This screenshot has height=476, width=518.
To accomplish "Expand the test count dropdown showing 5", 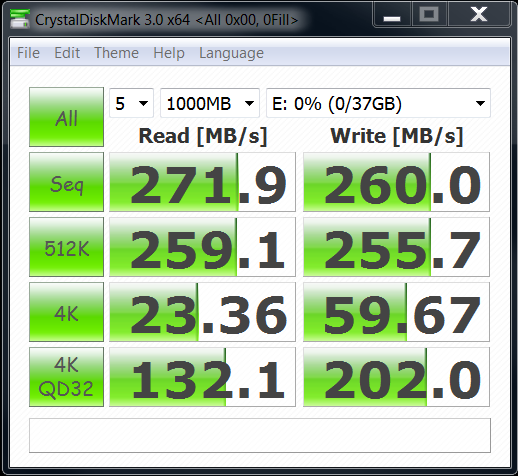I will coord(131,103).
